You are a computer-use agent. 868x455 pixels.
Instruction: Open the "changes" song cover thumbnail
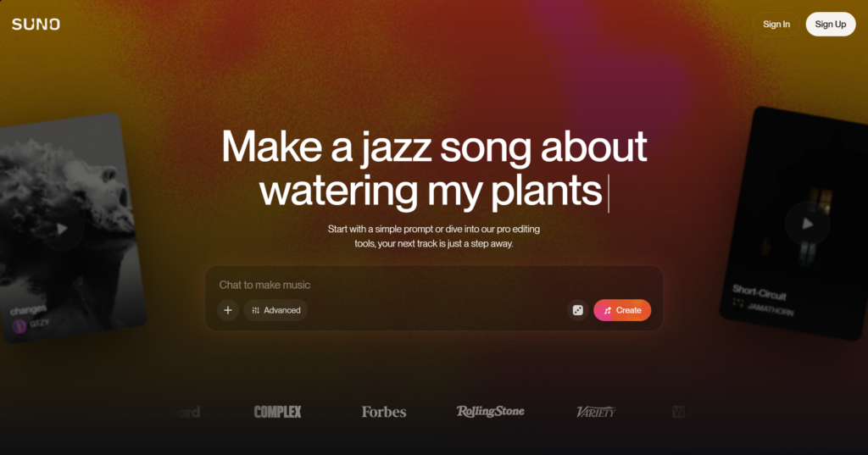(x=65, y=227)
